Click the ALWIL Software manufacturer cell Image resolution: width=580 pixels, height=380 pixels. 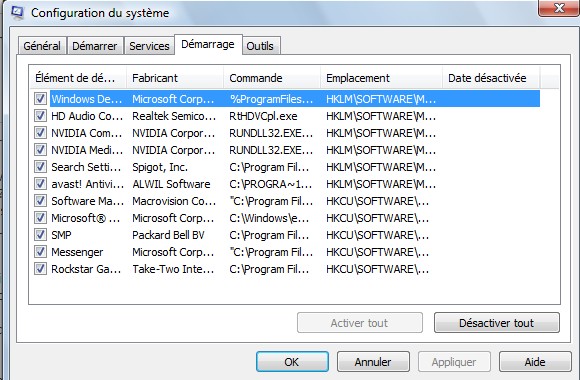(171, 184)
